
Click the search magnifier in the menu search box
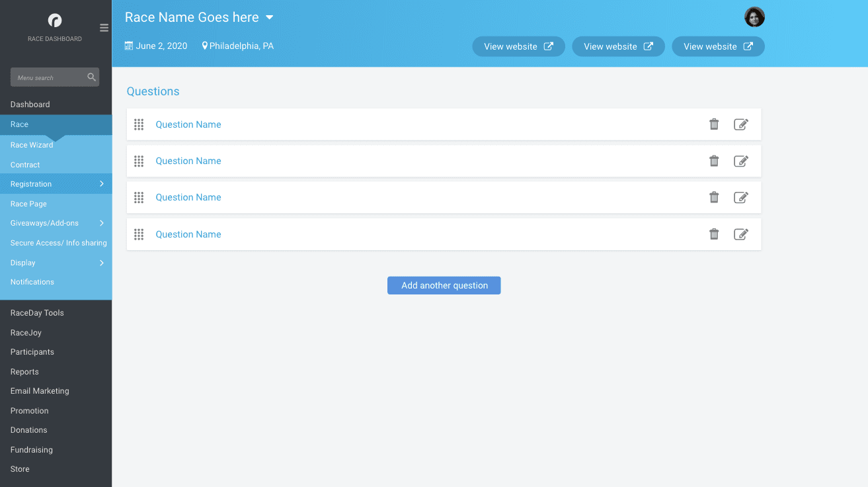91,77
